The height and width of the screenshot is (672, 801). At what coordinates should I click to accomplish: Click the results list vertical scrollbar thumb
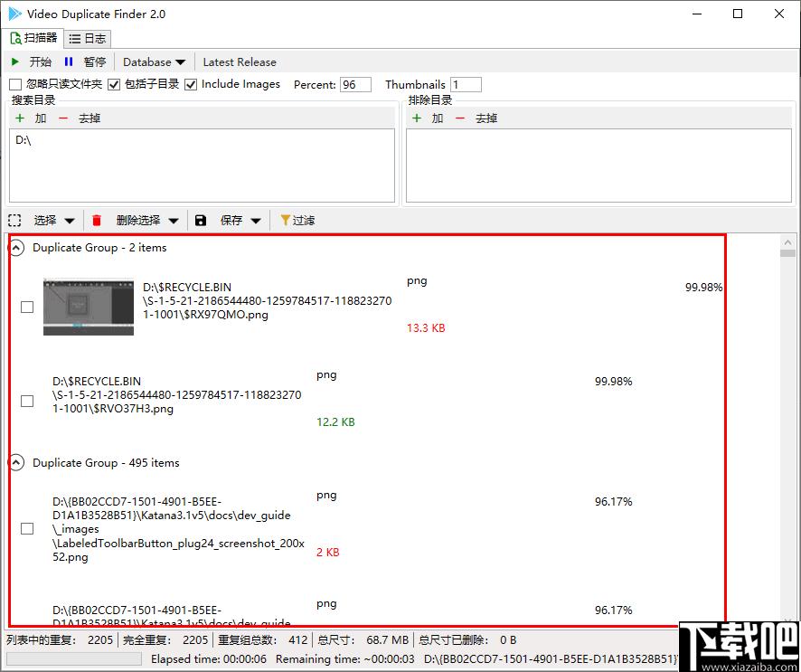[x=787, y=253]
